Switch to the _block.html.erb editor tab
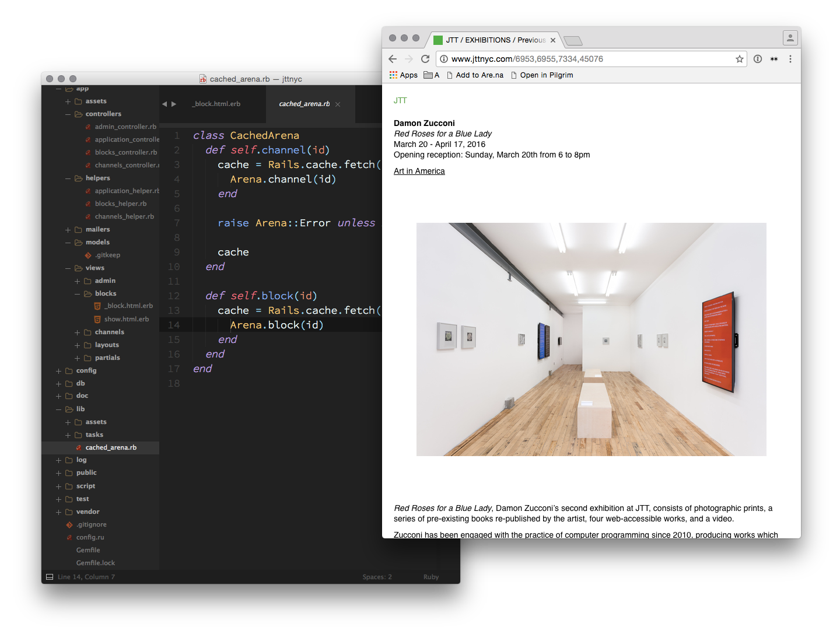 pos(217,104)
